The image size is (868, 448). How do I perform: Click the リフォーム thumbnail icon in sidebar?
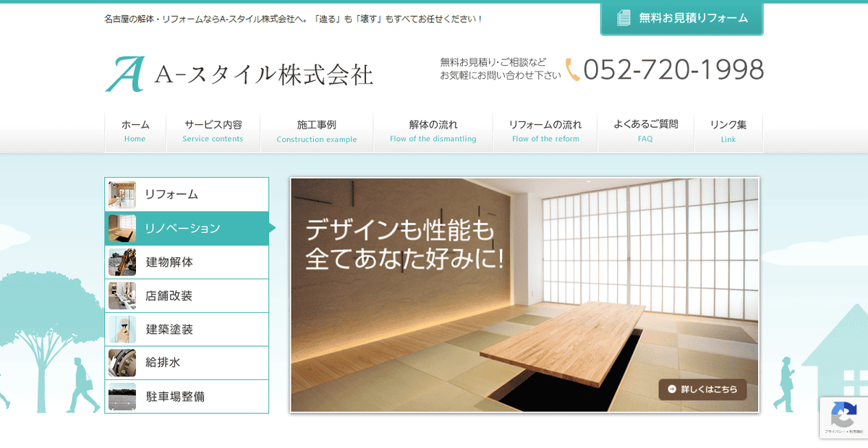(x=123, y=194)
